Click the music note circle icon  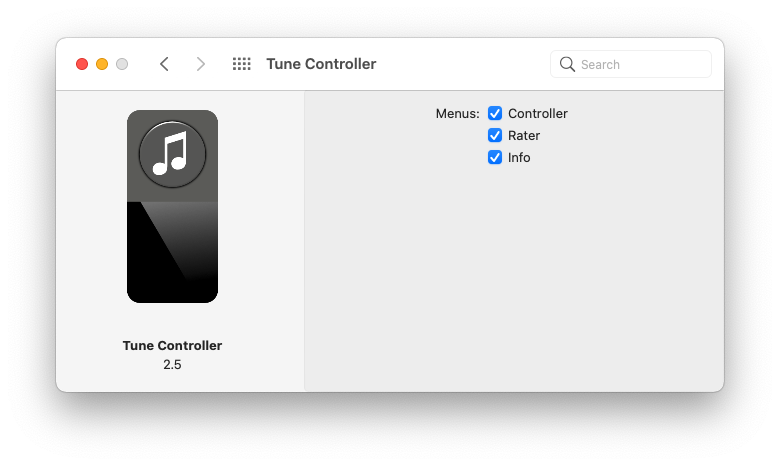tap(172, 154)
